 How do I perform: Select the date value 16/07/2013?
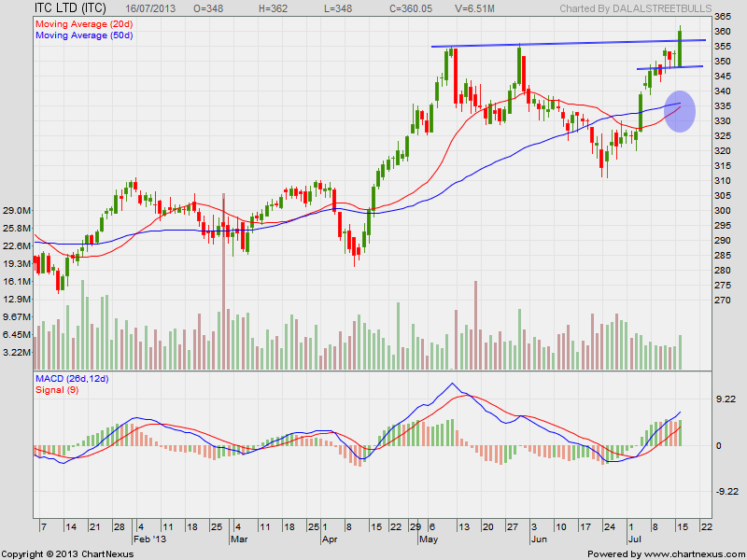(150, 8)
